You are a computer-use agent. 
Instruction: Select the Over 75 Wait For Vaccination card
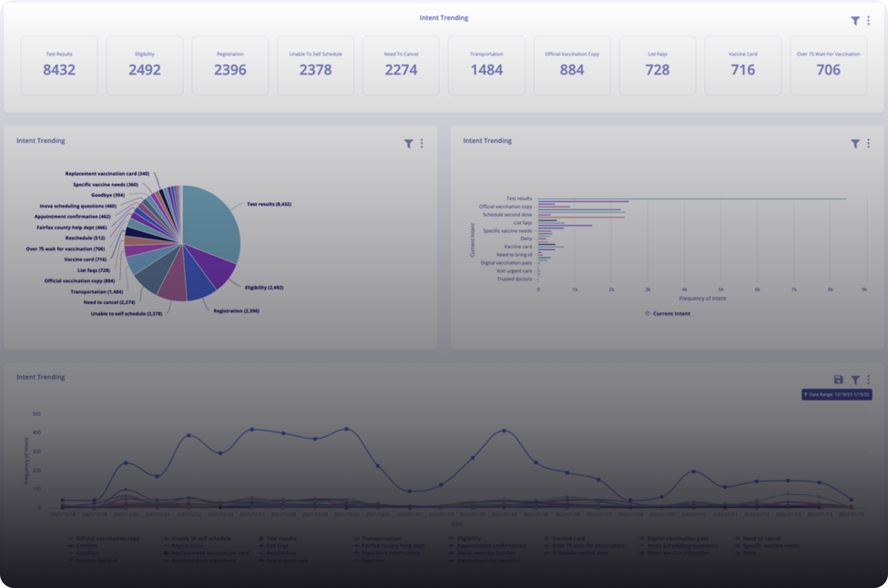coord(829,65)
